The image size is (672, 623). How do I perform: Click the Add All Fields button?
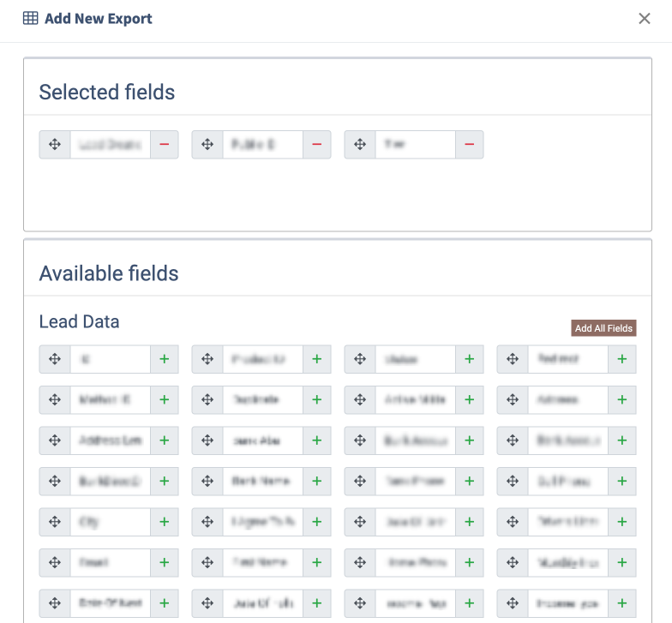tap(603, 328)
